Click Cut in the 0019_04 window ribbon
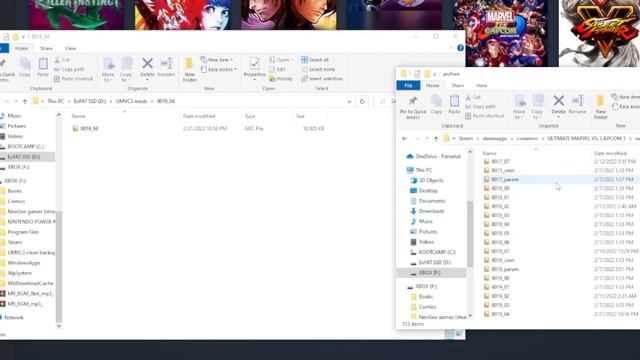Image resolution: width=640 pixels, height=360 pixels. (x=62, y=60)
